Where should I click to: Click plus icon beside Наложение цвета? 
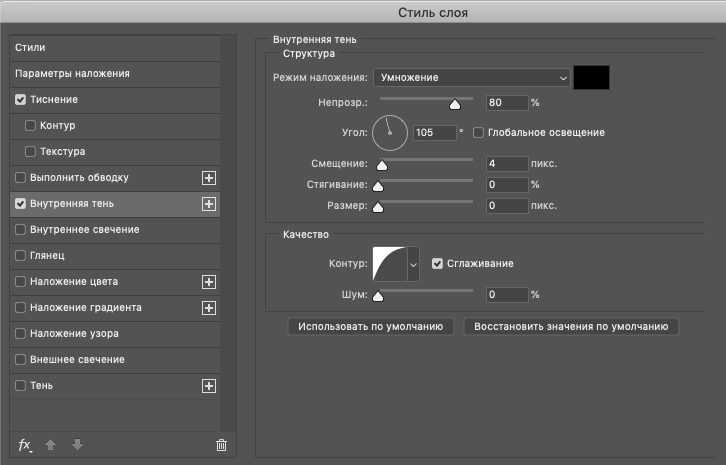pyautogui.click(x=209, y=282)
